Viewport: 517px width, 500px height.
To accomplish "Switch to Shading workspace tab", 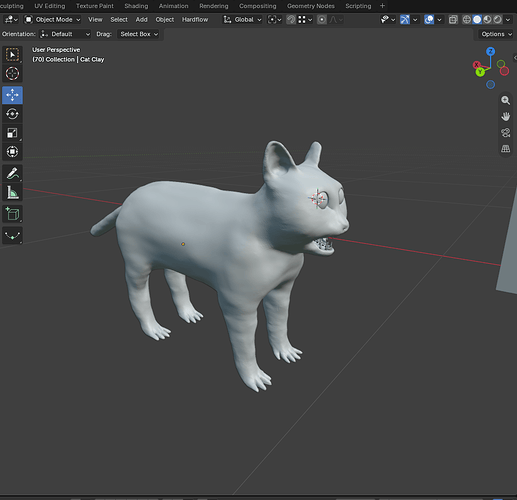I will pyautogui.click(x=136, y=6).
